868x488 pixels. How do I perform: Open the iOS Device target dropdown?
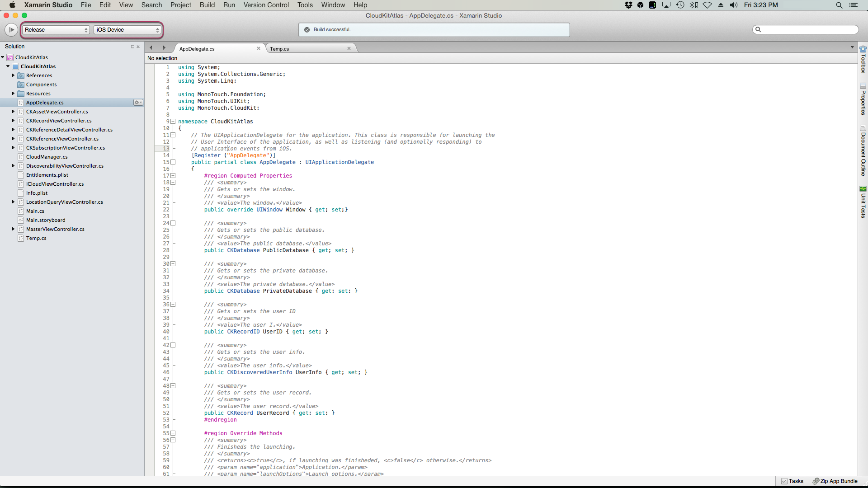tap(127, 30)
